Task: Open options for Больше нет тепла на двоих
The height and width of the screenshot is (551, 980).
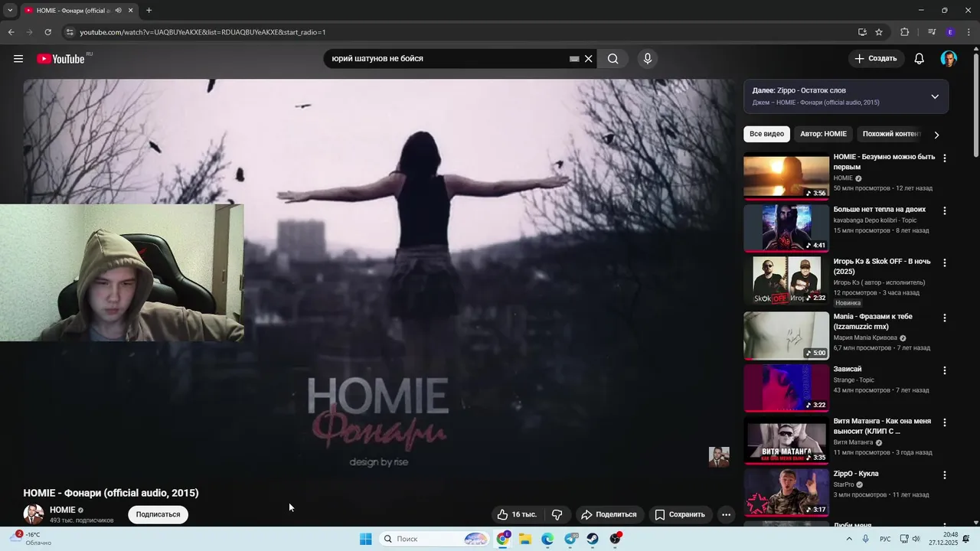Action: 944,210
